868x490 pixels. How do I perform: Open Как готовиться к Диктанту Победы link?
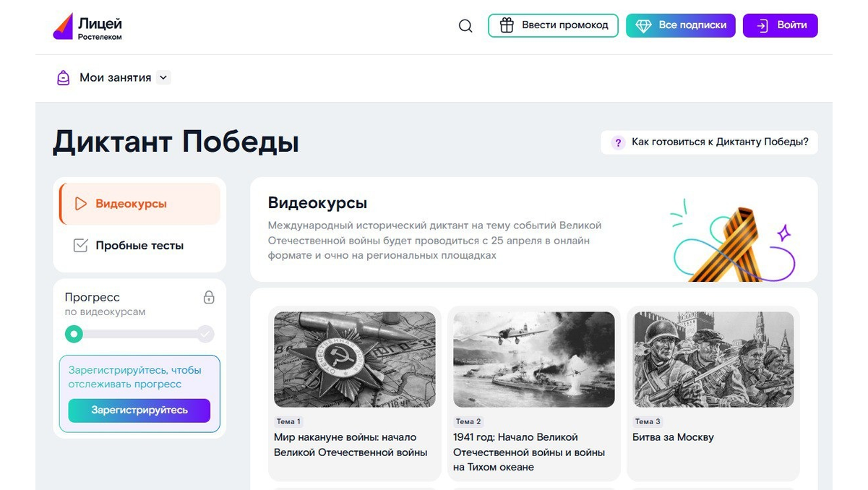(x=718, y=142)
